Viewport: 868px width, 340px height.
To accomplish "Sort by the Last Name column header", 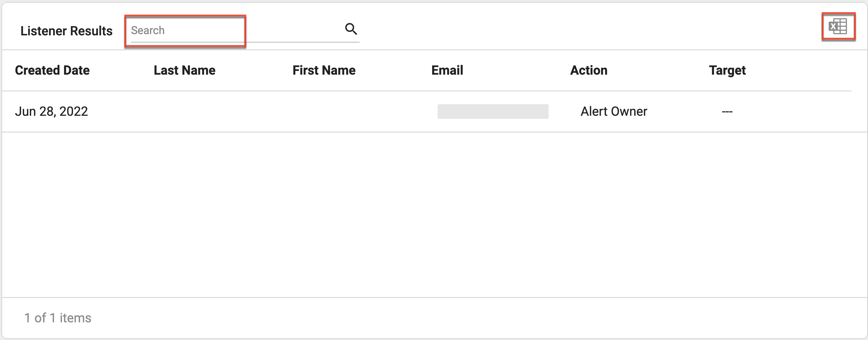I will tap(185, 70).
